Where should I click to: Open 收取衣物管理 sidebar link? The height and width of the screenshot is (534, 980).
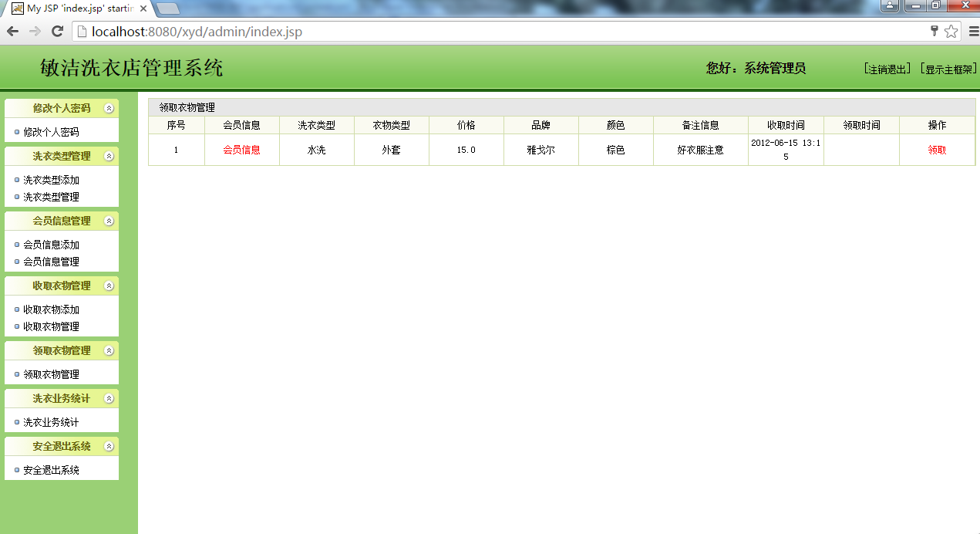pyautogui.click(x=51, y=326)
